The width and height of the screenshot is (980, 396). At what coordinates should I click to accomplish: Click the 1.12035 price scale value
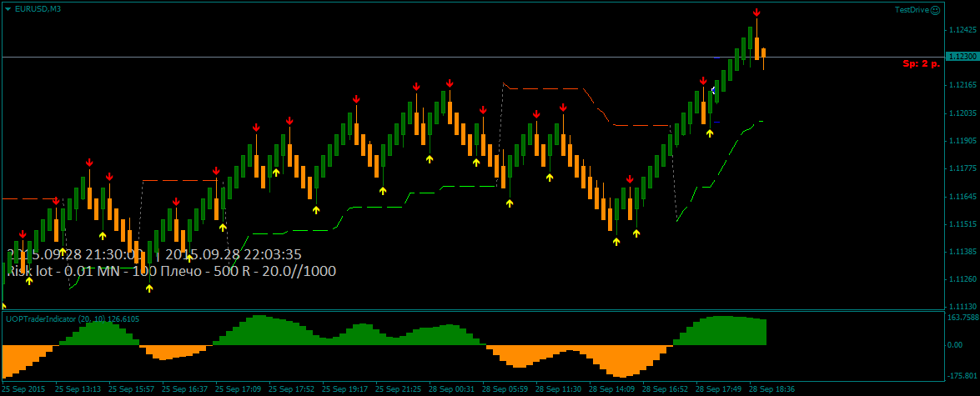[962, 113]
